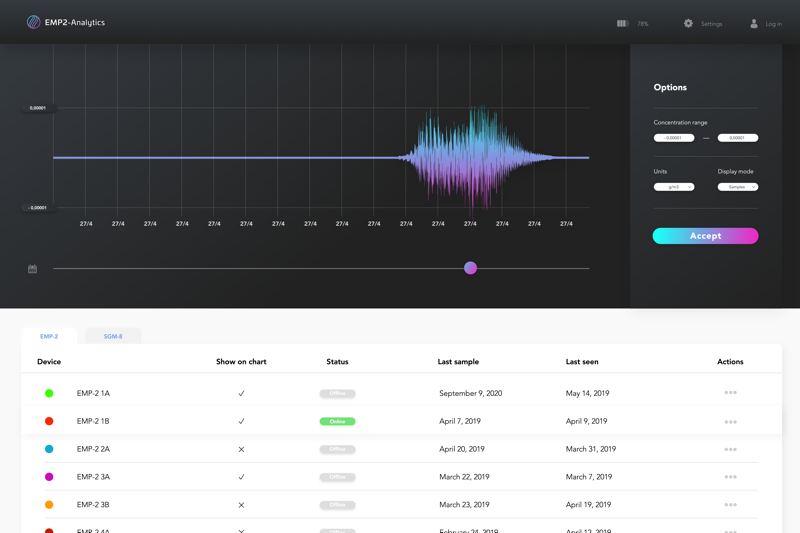Open the Display mode dropdown

(738, 187)
